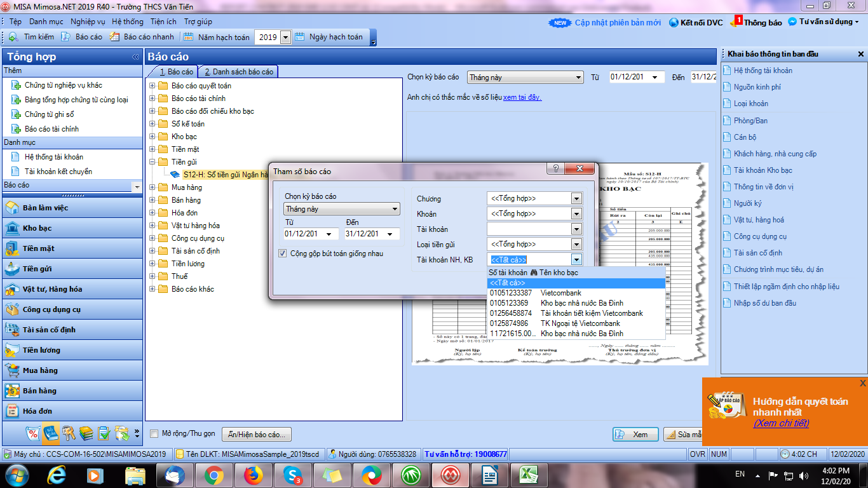Open Xem chi tiết link in orange banner
The height and width of the screenshot is (488, 868).
(781, 423)
